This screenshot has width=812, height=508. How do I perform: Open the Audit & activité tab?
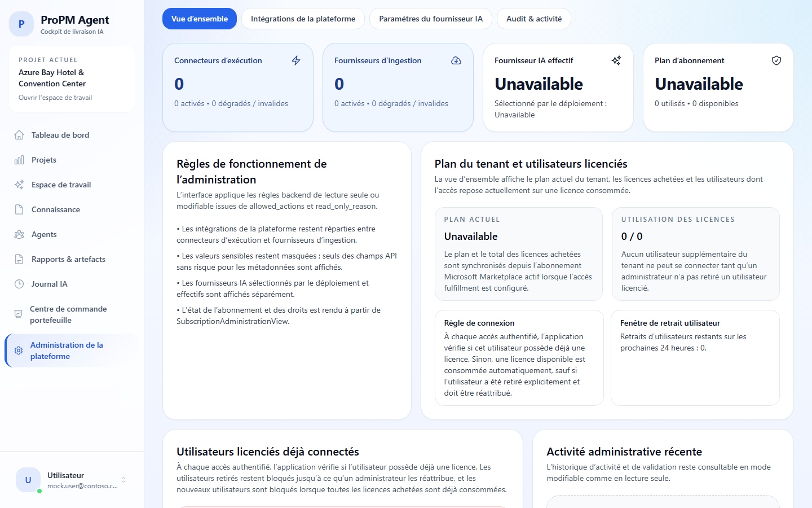533,19
